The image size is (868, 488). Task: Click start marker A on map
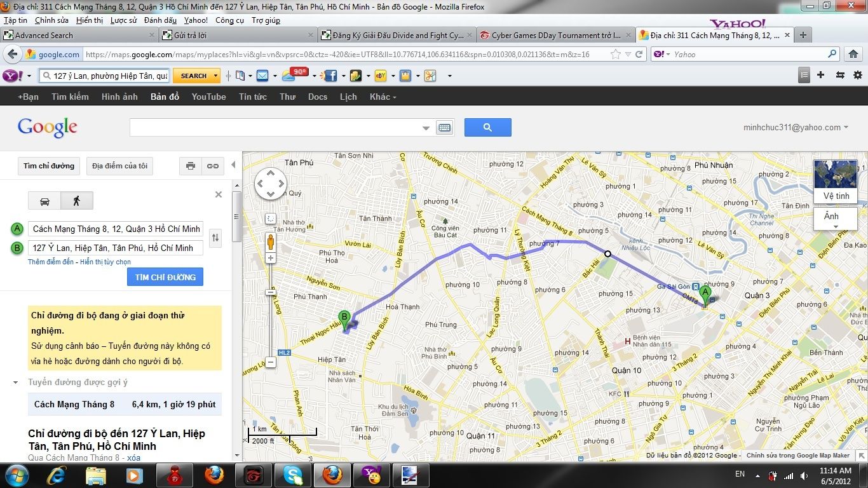coord(705,295)
